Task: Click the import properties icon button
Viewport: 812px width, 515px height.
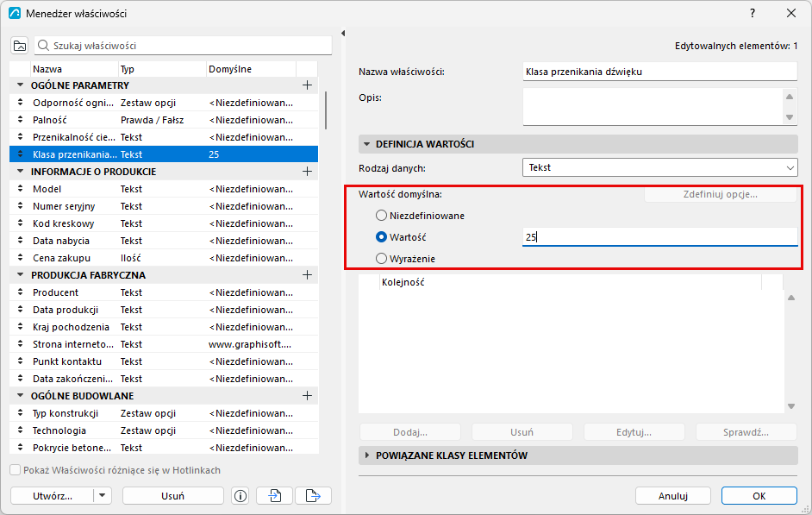Action: click(274, 496)
